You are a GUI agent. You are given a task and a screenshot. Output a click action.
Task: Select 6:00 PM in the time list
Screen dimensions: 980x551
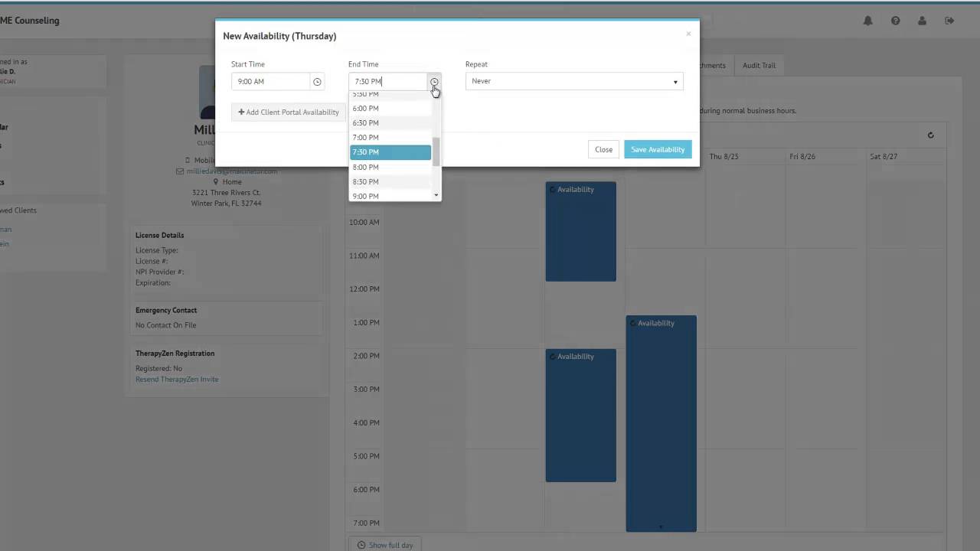click(390, 109)
